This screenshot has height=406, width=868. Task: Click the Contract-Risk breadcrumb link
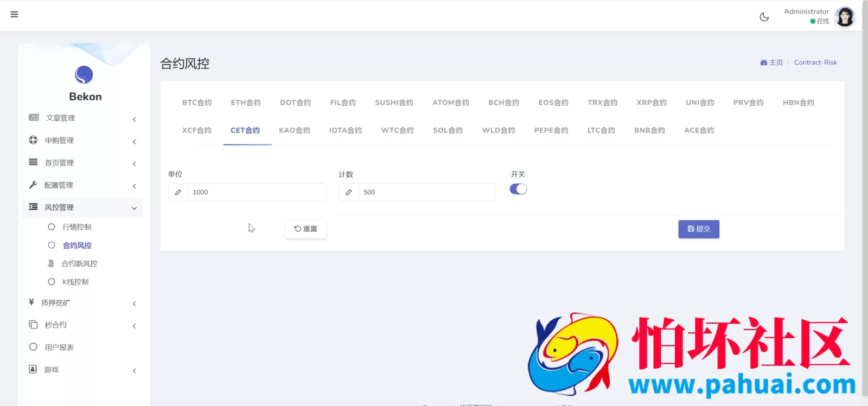[x=815, y=62]
